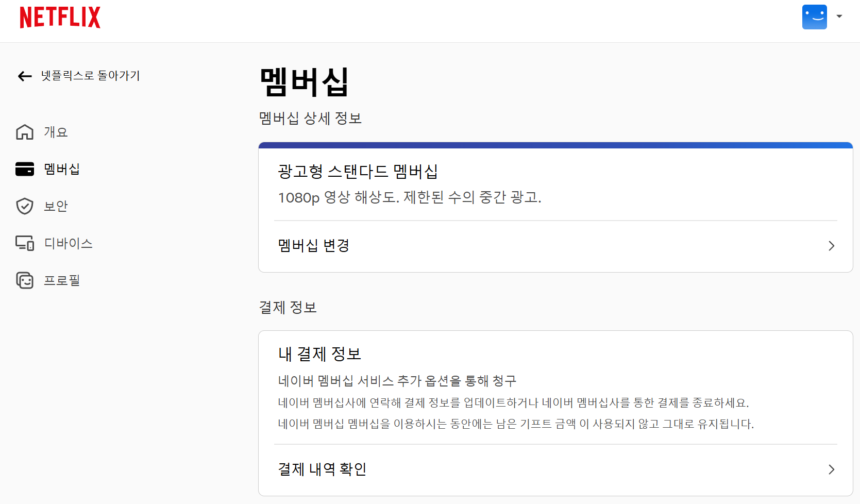The width and height of the screenshot is (860, 504).
Task: Click the line about 남은 기프트 금액
Action: [x=516, y=424]
